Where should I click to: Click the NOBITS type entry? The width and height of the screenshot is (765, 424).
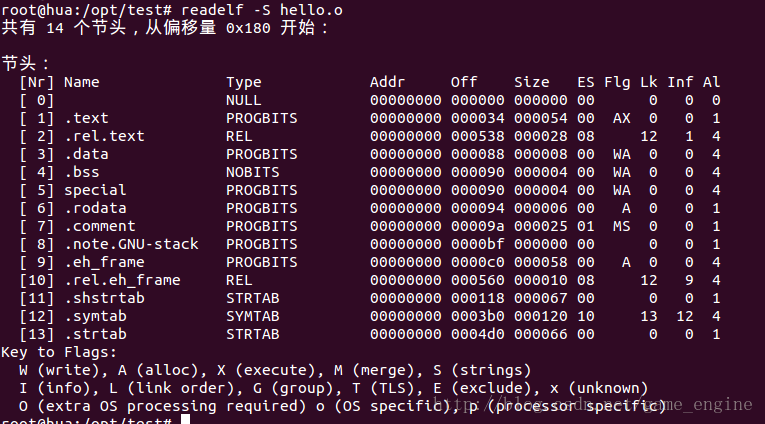(253, 172)
